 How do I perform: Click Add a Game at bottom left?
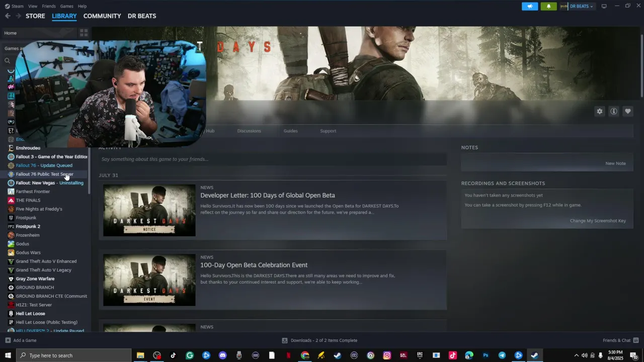21,340
